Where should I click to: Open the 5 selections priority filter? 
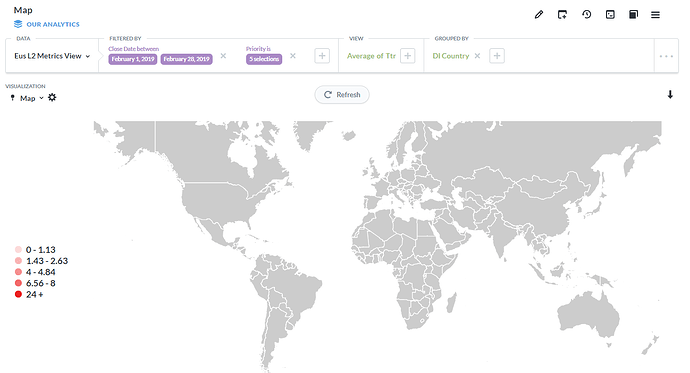point(264,59)
